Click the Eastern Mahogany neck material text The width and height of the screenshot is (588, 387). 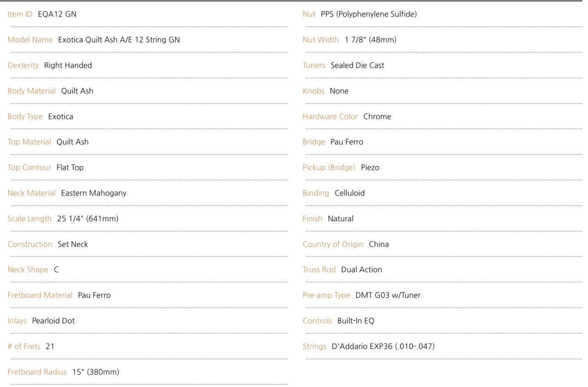coord(94,193)
